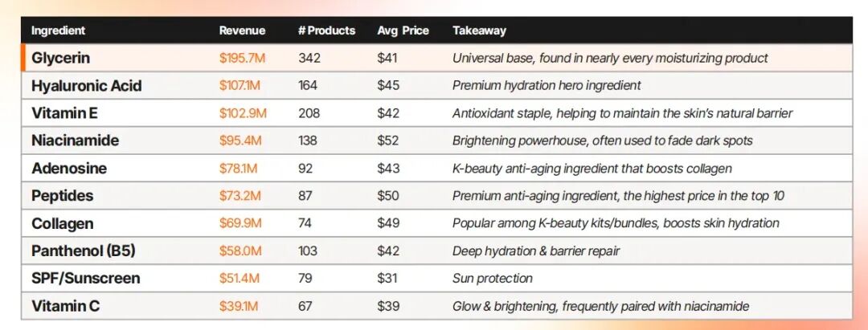Click the 'Sun protection' takeaway text
This screenshot has width=868, height=330.
pyautogui.click(x=492, y=278)
